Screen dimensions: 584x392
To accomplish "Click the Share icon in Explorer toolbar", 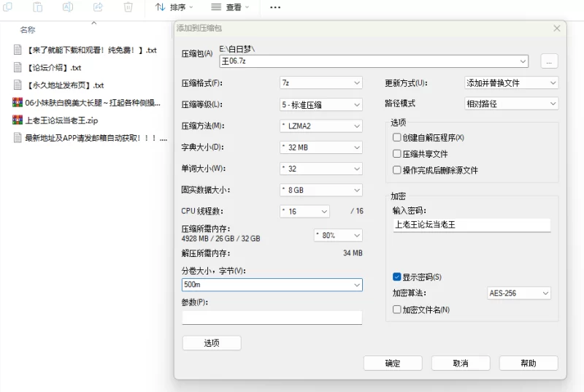I will pyautogui.click(x=98, y=7).
